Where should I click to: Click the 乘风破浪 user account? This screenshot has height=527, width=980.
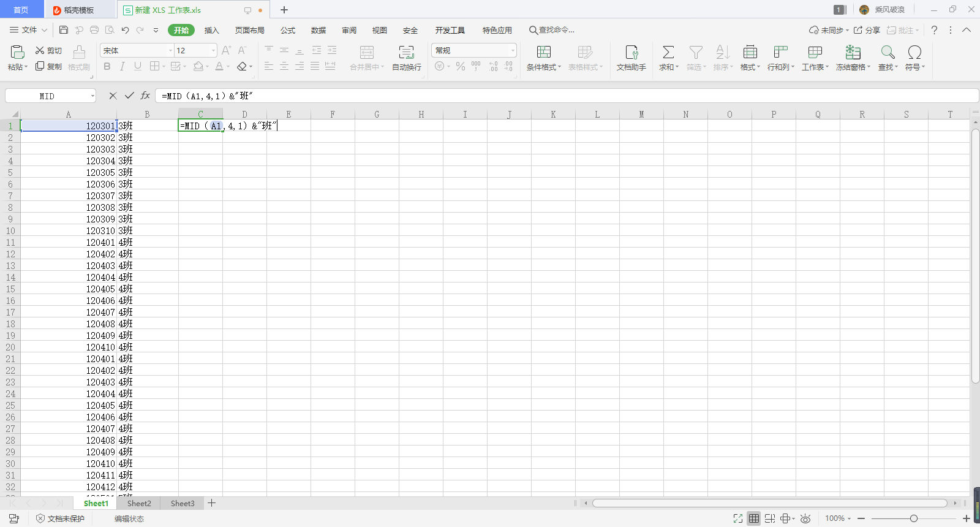(x=882, y=10)
